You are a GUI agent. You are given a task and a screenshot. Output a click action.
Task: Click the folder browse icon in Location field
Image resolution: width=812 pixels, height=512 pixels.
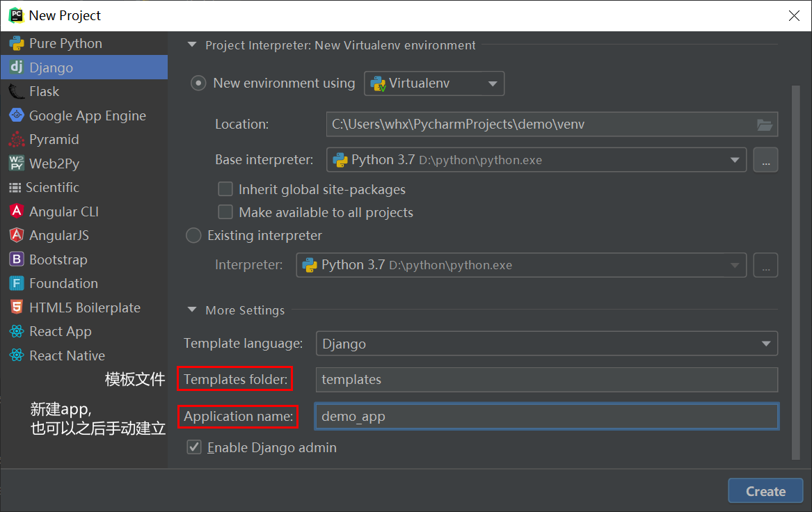[x=765, y=125]
